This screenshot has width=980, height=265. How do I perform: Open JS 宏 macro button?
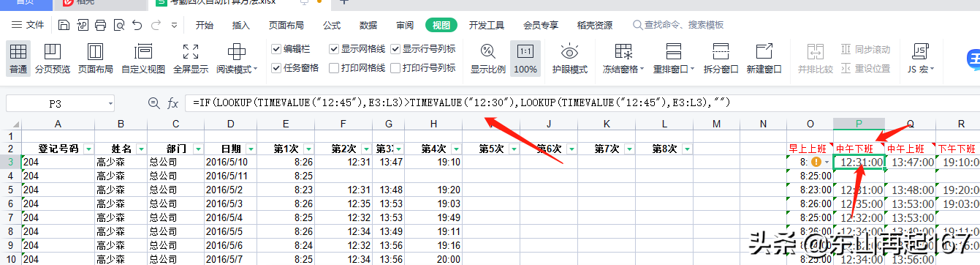(x=921, y=59)
